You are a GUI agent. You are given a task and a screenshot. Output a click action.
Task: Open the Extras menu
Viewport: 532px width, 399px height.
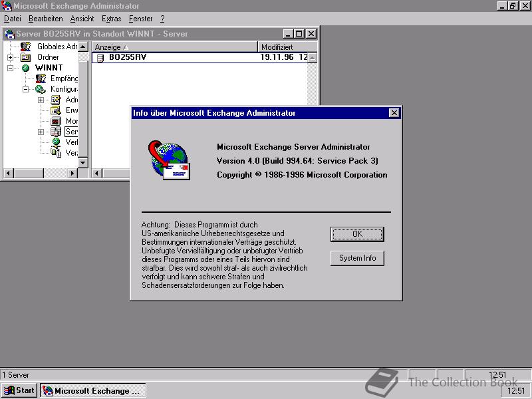coord(111,19)
